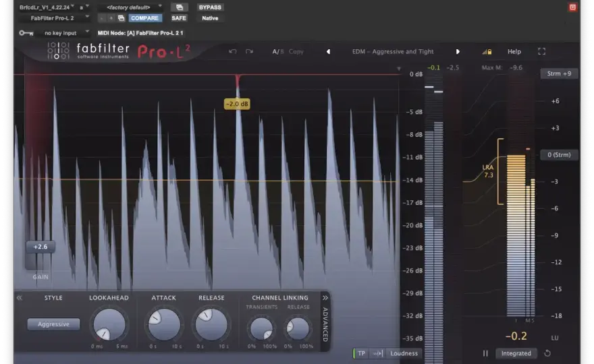
Task: Click the MIDI Node: [A] FabFilter Pro-L 2 1 text
Action: click(140, 33)
